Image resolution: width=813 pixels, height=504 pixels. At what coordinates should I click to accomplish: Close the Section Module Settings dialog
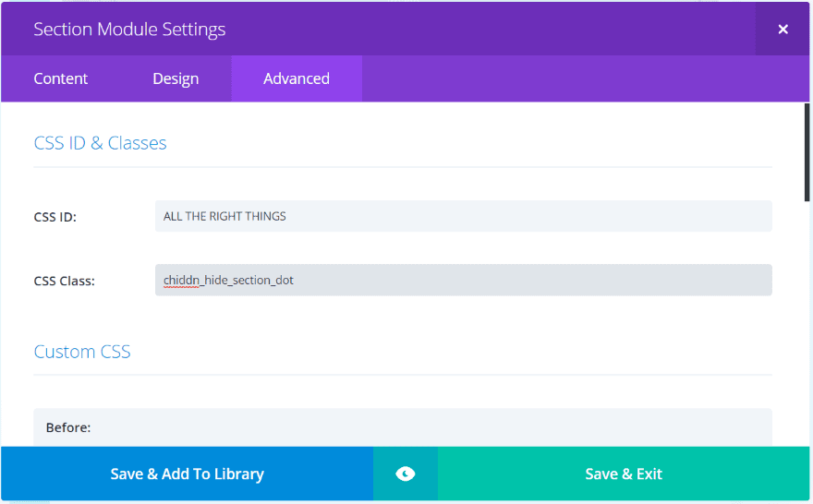[783, 29]
